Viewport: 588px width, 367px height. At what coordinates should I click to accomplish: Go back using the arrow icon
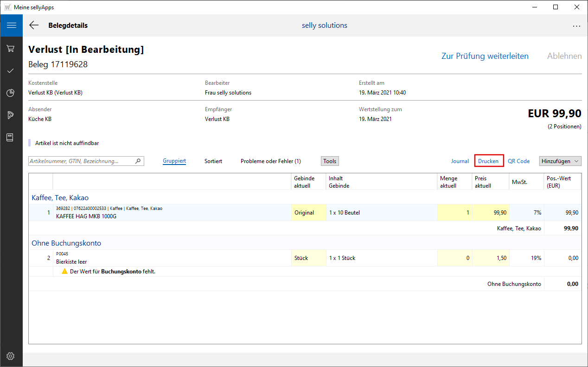pos(34,25)
